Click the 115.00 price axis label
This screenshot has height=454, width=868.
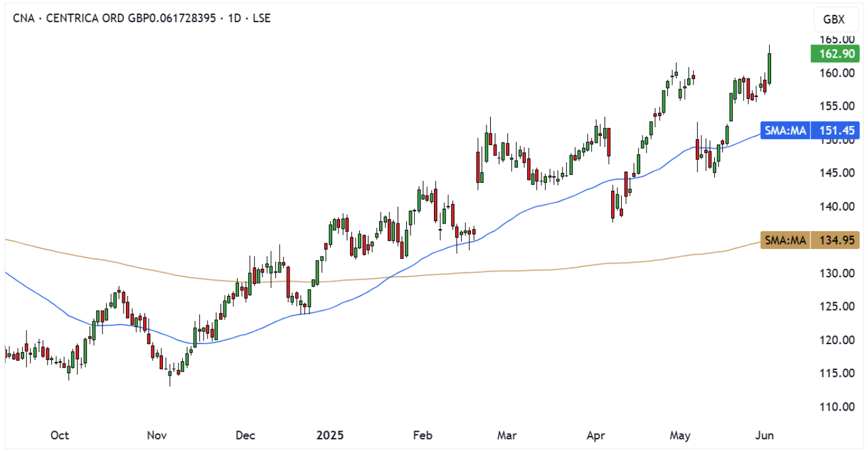coord(837,373)
